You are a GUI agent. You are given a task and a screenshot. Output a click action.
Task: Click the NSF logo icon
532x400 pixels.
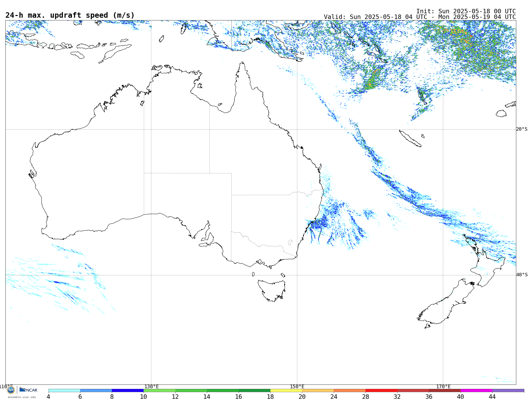[11, 390]
